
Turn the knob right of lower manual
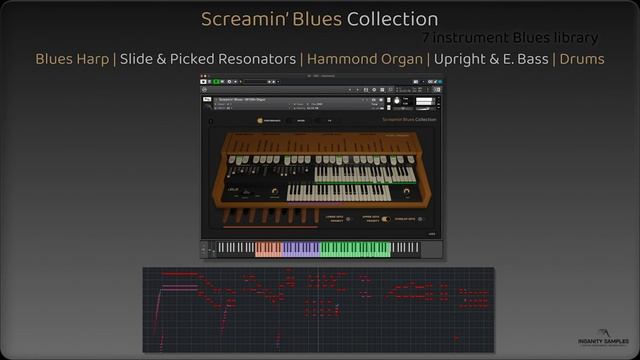406,191
